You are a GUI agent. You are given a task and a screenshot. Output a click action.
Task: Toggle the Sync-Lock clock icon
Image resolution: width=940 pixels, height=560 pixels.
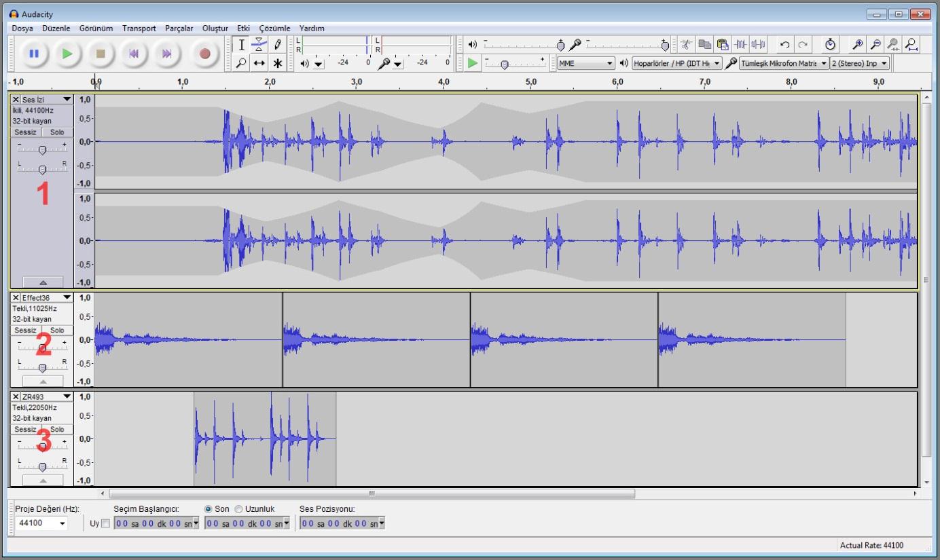click(830, 44)
